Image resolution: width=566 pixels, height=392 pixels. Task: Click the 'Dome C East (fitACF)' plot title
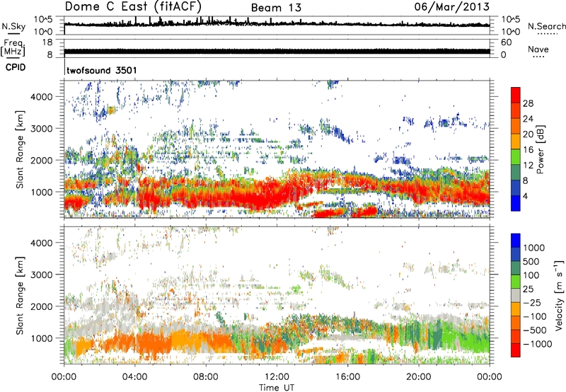coord(133,6)
